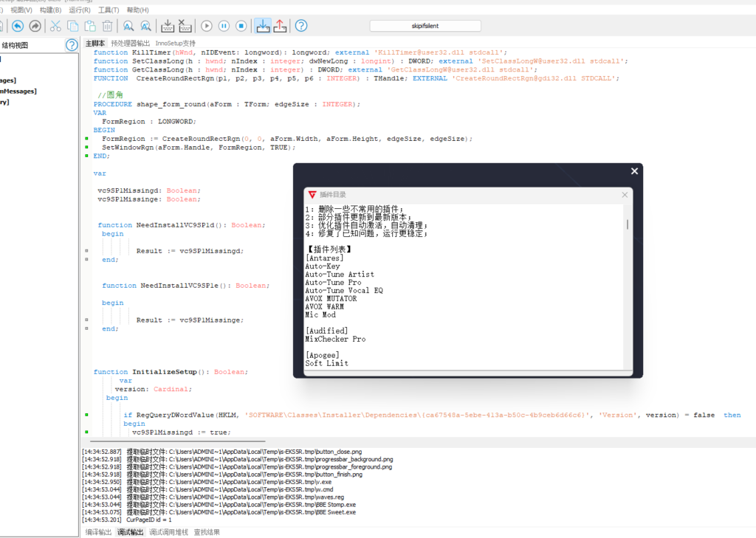Viewport: 756px width, 538px height.
Task: Click the Delete trash can icon
Action: point(108,26)
